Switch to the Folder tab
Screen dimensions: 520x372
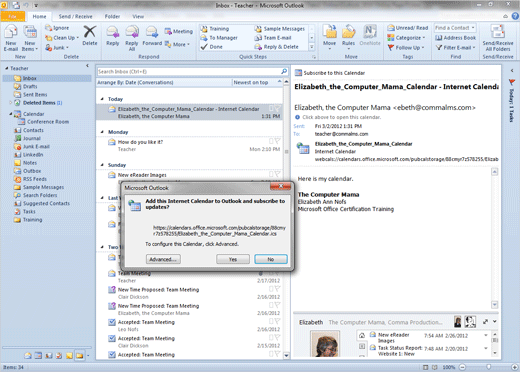(112, 16)
